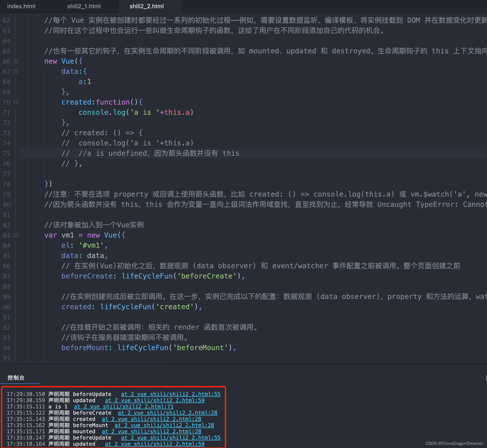
Task: Collapse the data block fold at line 67
Action: pos(16,71)
